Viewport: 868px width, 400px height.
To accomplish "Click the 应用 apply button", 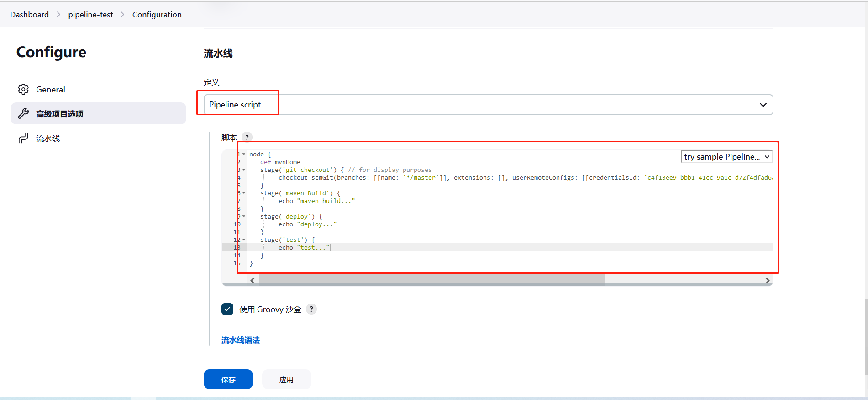I will click(286, 379).
